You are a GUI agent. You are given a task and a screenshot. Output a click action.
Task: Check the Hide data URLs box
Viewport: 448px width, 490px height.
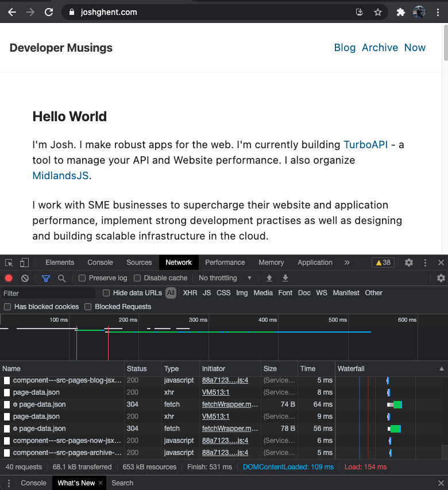[x=106, y=293]
